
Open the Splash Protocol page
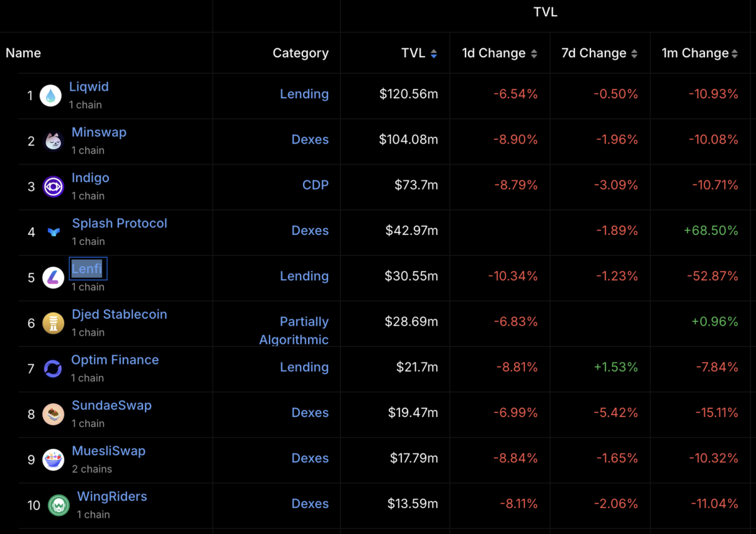point(120,224)
